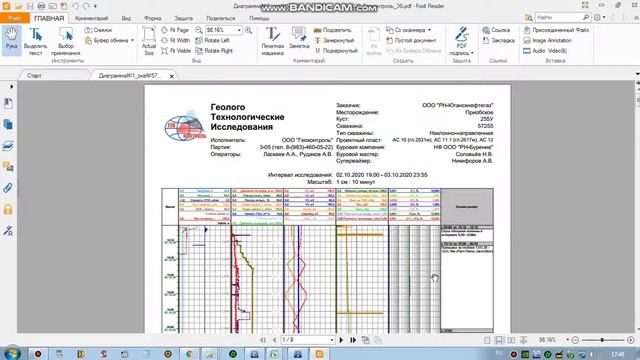Open bookmarks panel in left sidebar

pyautogui.click(x=8, y=103)
